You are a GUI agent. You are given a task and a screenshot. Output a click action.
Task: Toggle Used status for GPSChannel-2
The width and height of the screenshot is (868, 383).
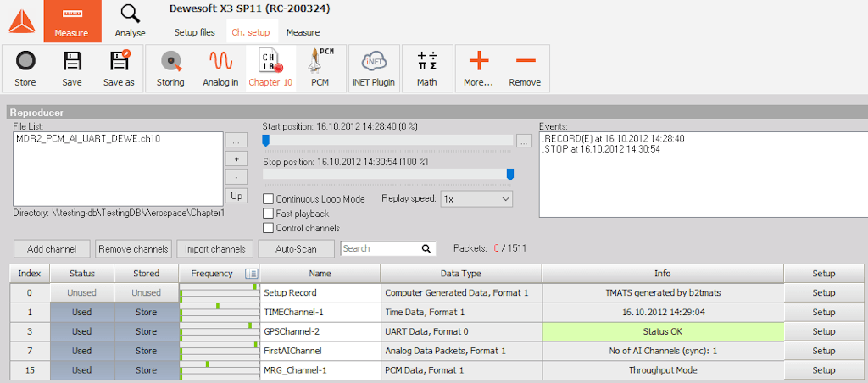tap(82, 331)
